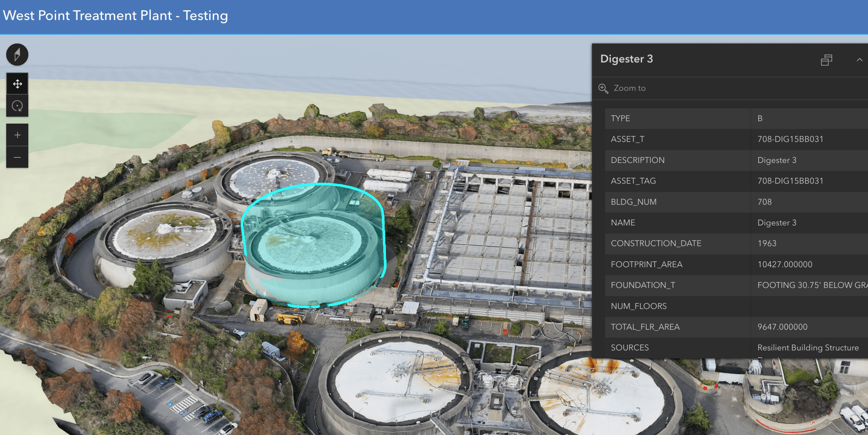Viewport: 868px width, 435px height.
Task: Click the SOURCES Resilient Building Structure value
Action: [808, 348]
